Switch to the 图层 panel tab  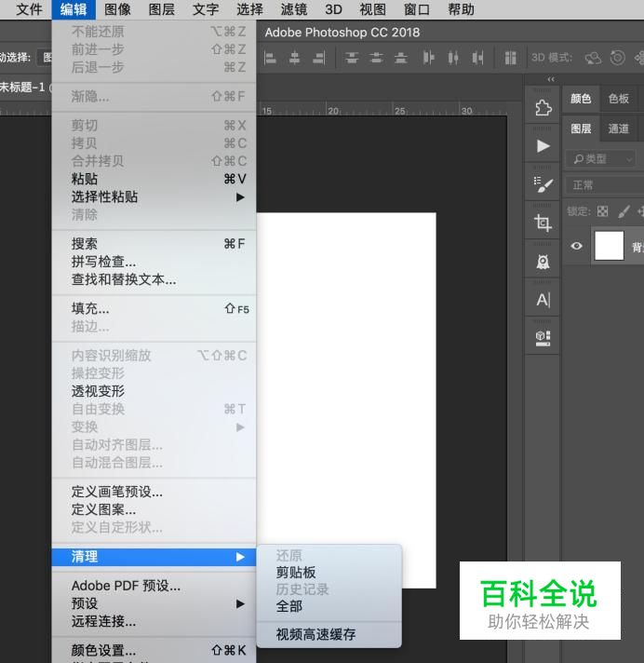[581, 129]
